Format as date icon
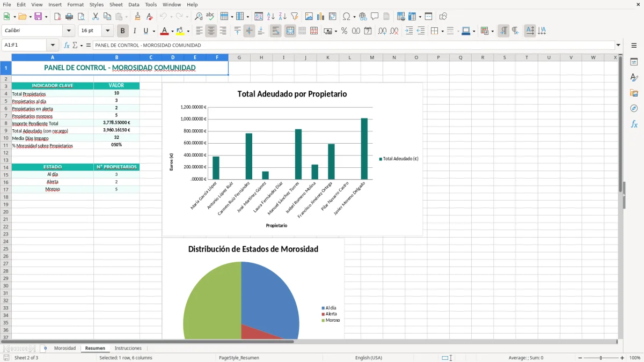Screen dimensions: 644x362 point(368,31)
